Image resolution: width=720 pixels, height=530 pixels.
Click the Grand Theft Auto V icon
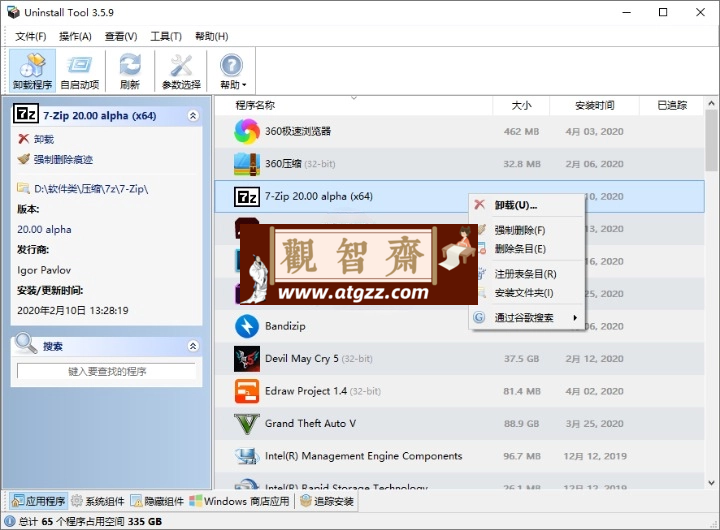pos(247,423)
